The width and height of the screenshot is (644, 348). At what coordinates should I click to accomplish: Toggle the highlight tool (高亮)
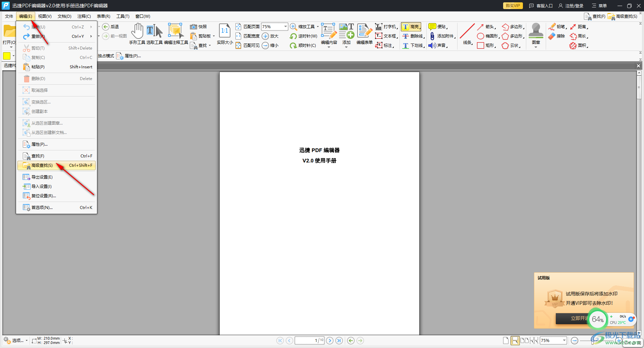pyautogui.click(x=411, y=26)
